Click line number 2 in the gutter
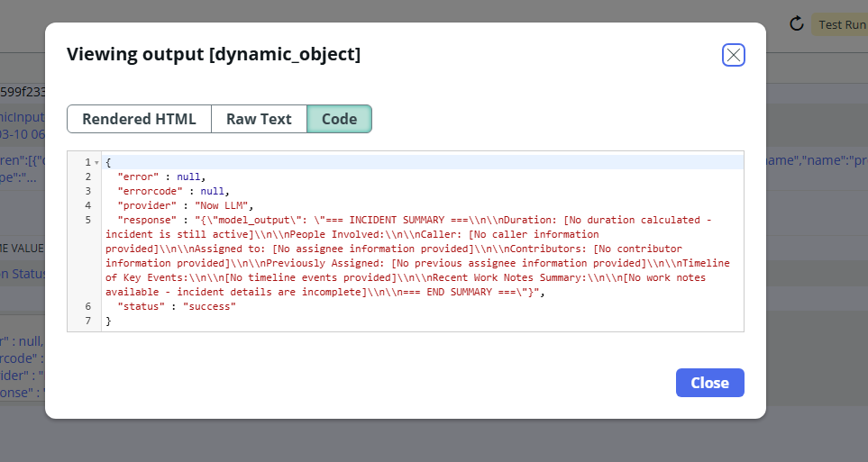The image size is (868, 462). 87,177
